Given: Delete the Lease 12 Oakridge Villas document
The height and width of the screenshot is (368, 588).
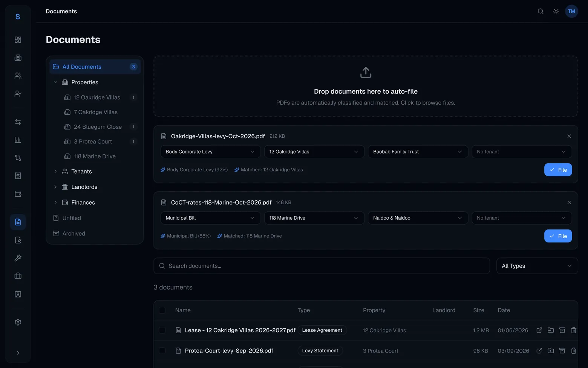Looking at the screenshot, I should click(x=574, y=330).
